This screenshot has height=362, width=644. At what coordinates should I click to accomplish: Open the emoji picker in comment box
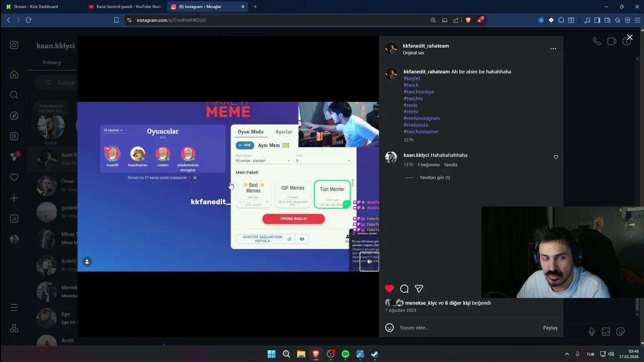tap(389, 328)
